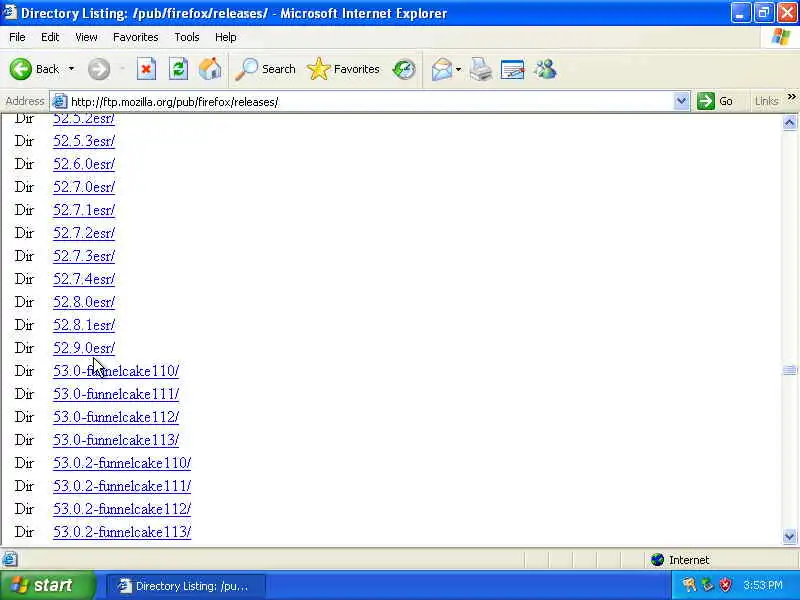This screenshot has width=800, height=600.
Task: Open the Back history dropdown arrow
Action: (x=71, y=69)
